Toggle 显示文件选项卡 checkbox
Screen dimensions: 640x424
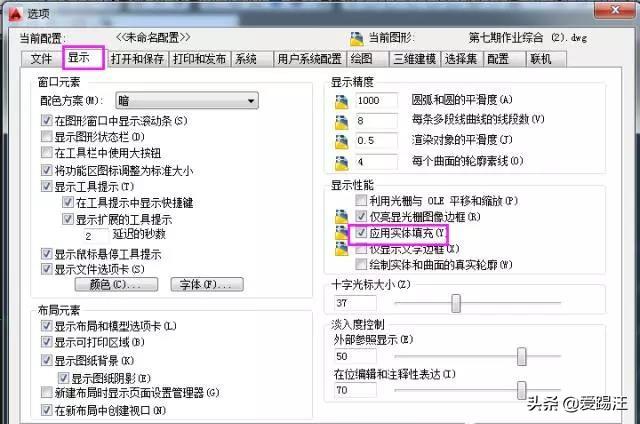[x=47, y=269]
